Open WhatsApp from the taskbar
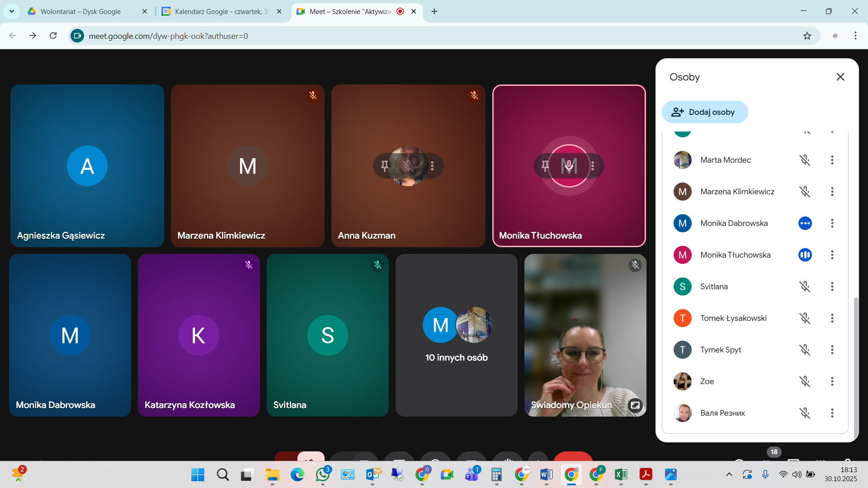 coord(323,474)
